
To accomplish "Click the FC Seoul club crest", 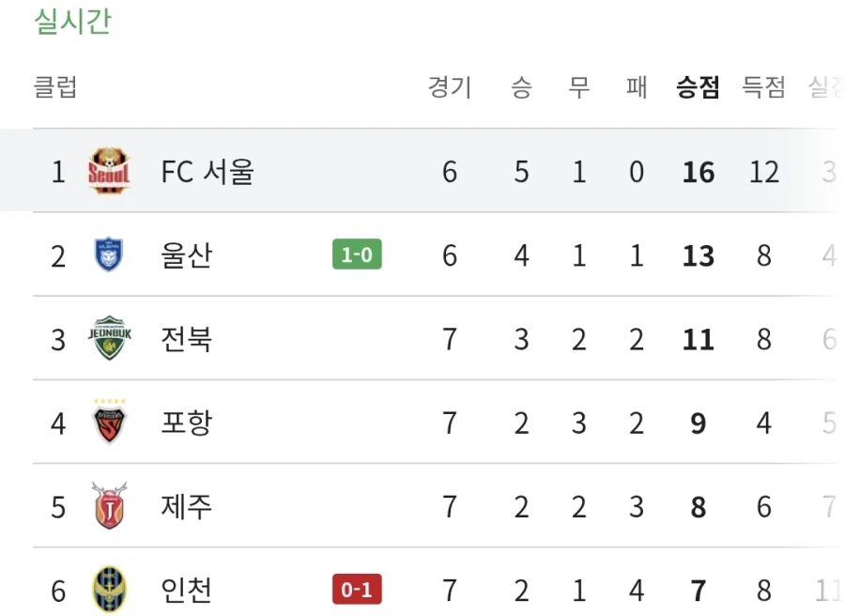I will pyautogui.click(x=110, y=171).
